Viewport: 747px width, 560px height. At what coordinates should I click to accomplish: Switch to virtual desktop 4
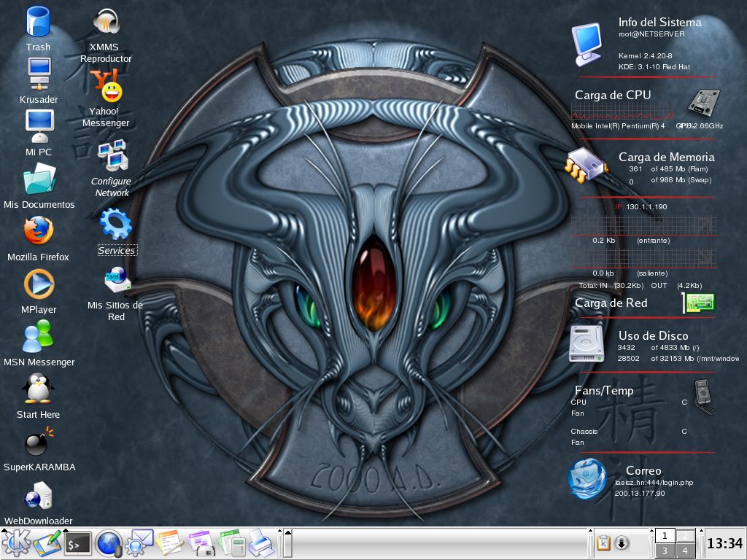[x=685, y=551]
